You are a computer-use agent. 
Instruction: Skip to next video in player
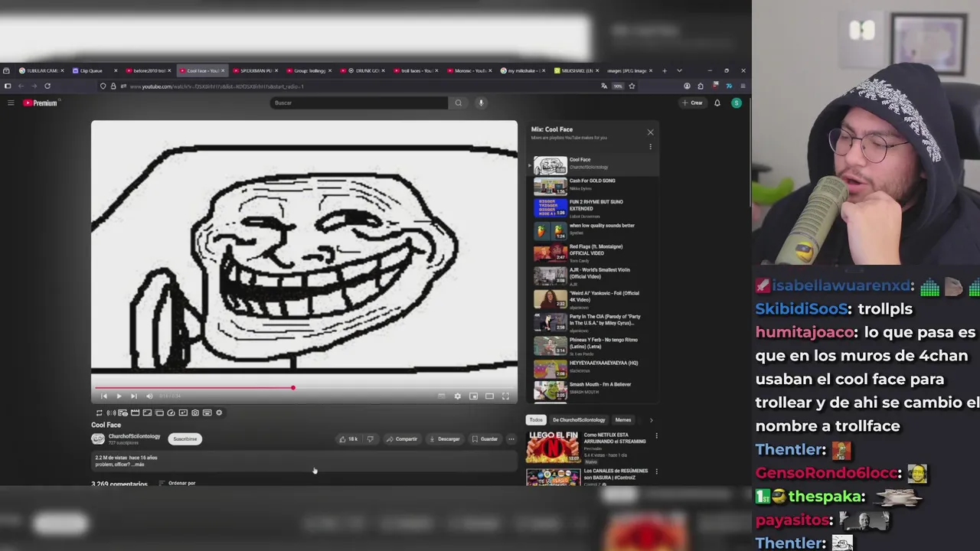click(133, 396)
